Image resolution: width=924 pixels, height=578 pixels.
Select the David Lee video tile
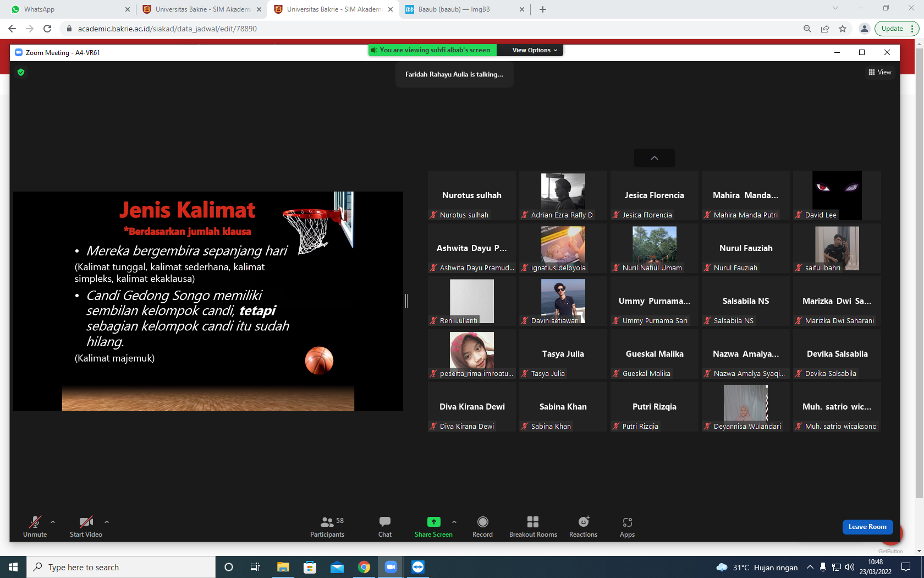[837, 195]
